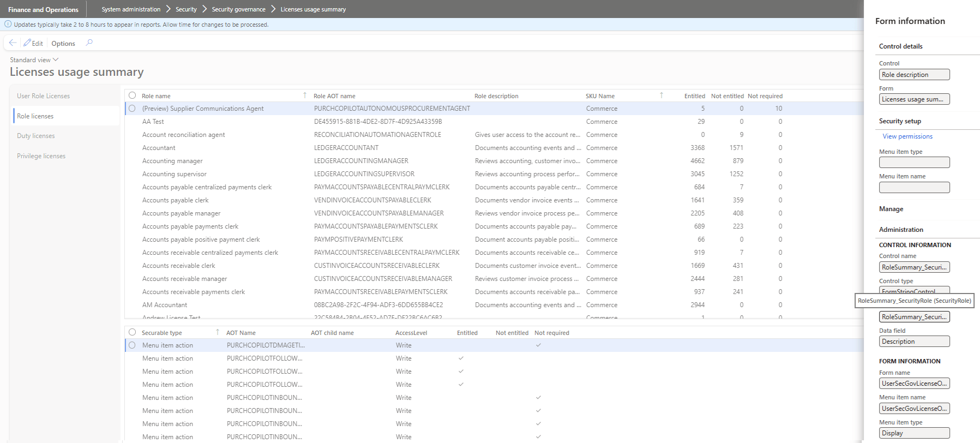Toggle select-all circle in the securable grid header
Viewport: 980px width, 443px height.
coord(132,332)
